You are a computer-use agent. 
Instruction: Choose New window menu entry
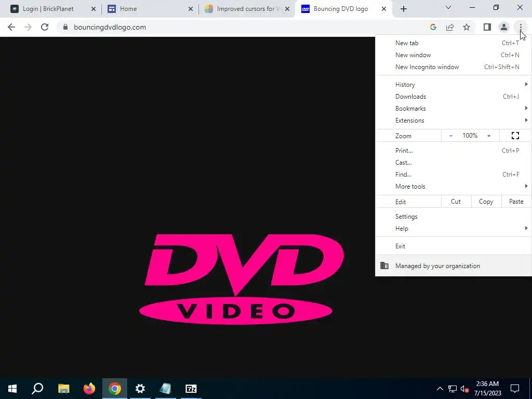tap(453, 55)
